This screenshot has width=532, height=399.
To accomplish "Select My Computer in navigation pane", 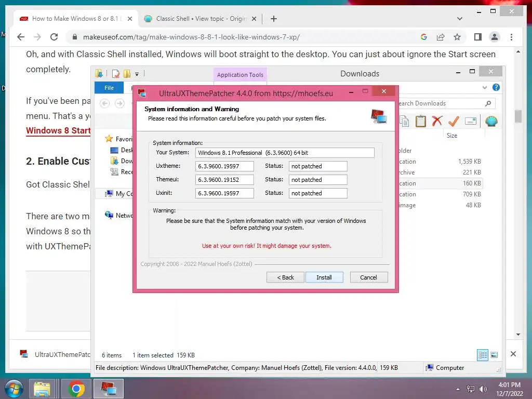I will [119, 193].
